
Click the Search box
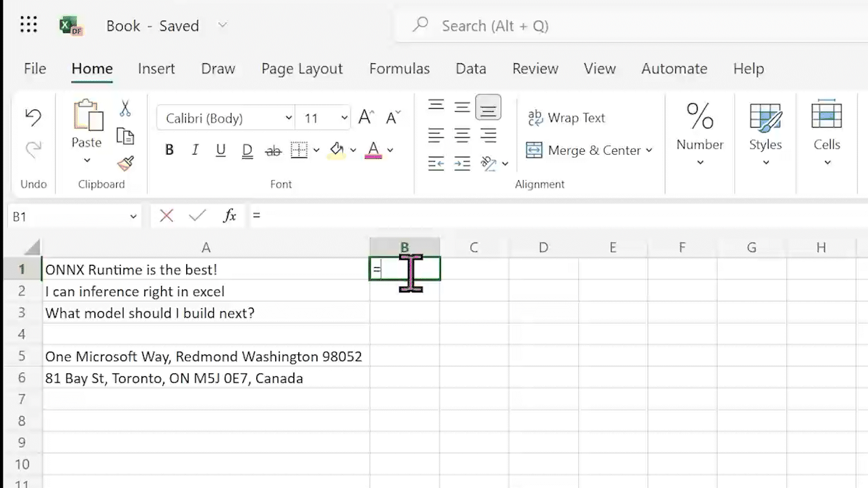(x=632, y=26)
